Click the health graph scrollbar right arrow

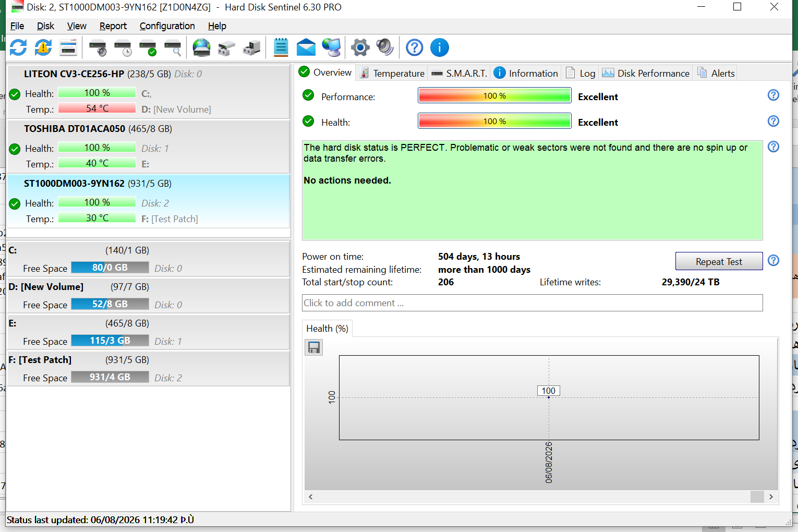coord(771,497)
